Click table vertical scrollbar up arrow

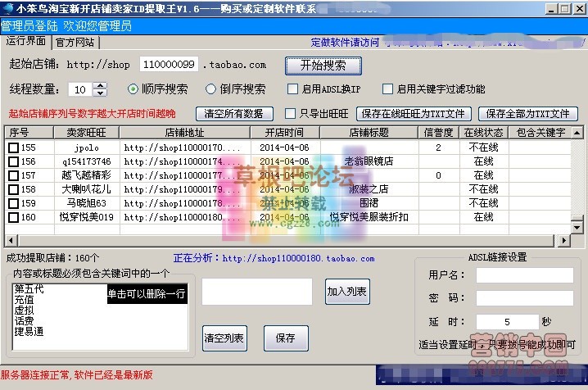tap(577, 133)
